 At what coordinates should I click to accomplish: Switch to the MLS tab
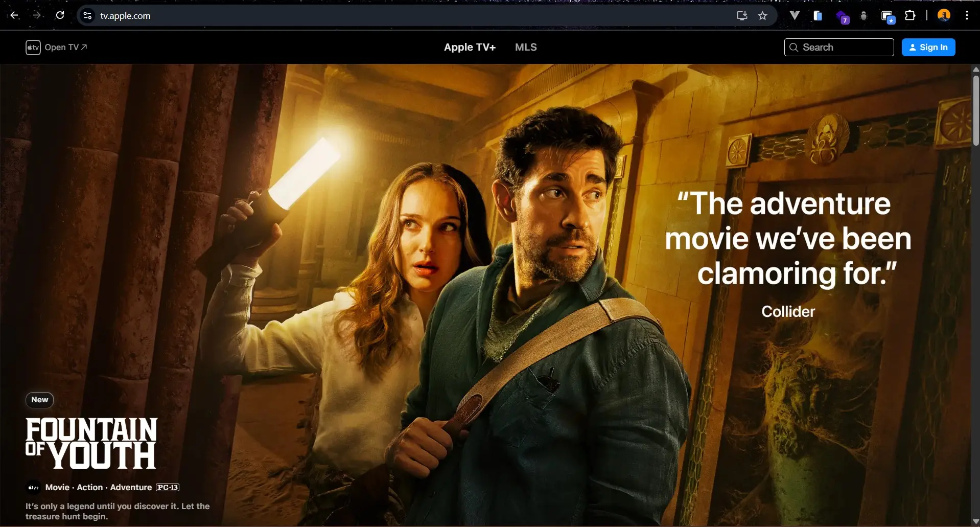[x=526, y=47]
